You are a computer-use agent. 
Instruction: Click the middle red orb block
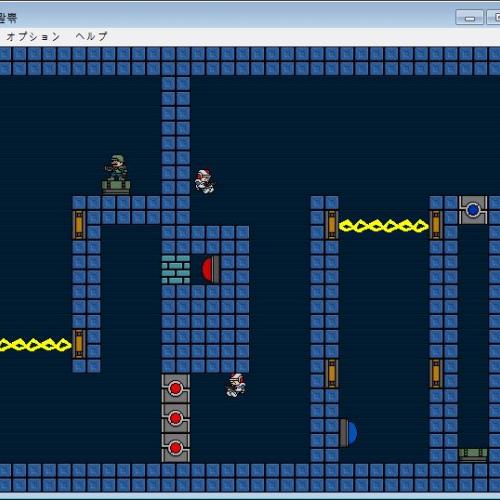pyautogui.click(x=176, y=418)
